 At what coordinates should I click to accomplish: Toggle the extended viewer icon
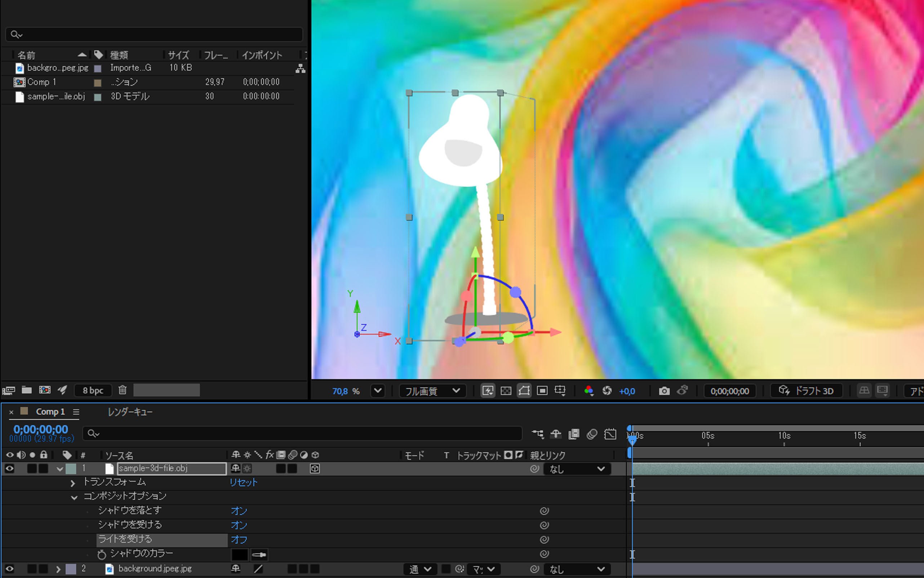pyautogui.click(x=882, y=390)
